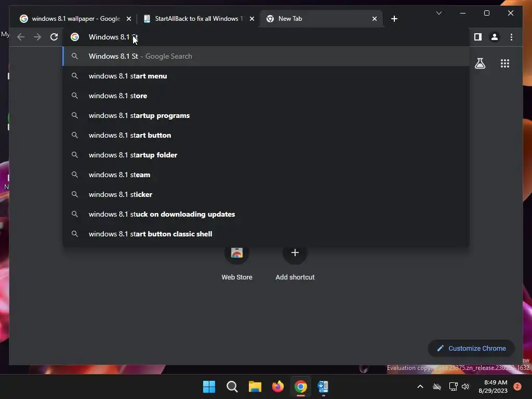The width and height of the screenshot is (532, 399).
Task: Select suggestion windows 8.1 start button
Action: pyautogui.click(x=266, y=135)
